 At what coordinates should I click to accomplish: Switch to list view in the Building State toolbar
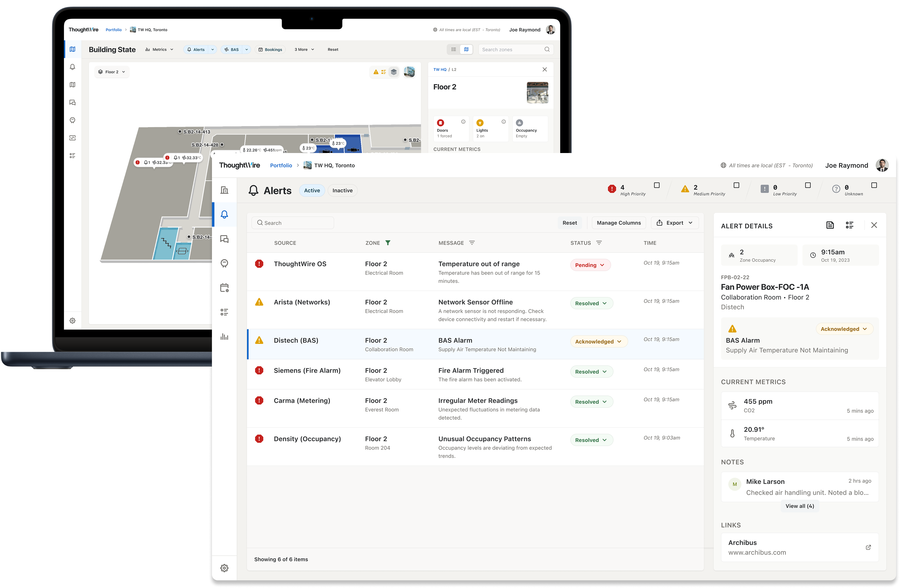pyautogui.click(x=453, y=49)
